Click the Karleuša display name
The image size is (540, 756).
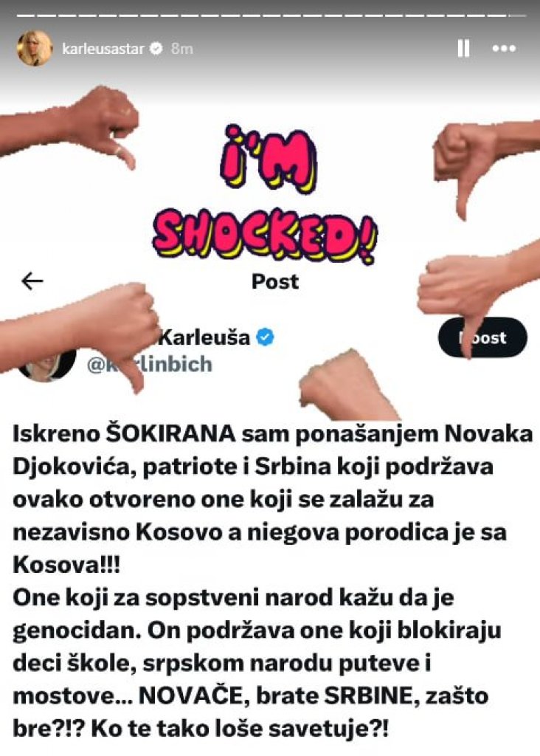204,337
